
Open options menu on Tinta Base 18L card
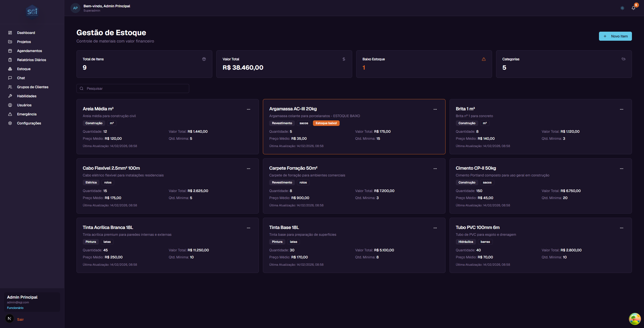[x=435, y=228]
